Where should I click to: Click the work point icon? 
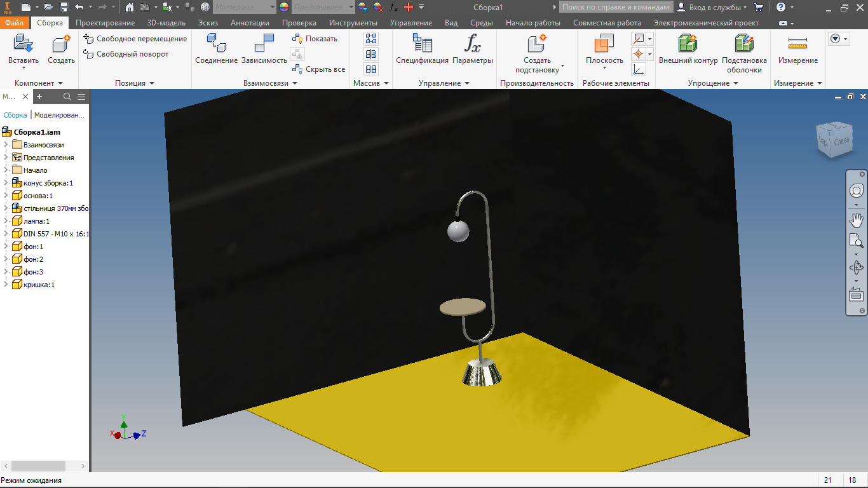tap(639, 54)
